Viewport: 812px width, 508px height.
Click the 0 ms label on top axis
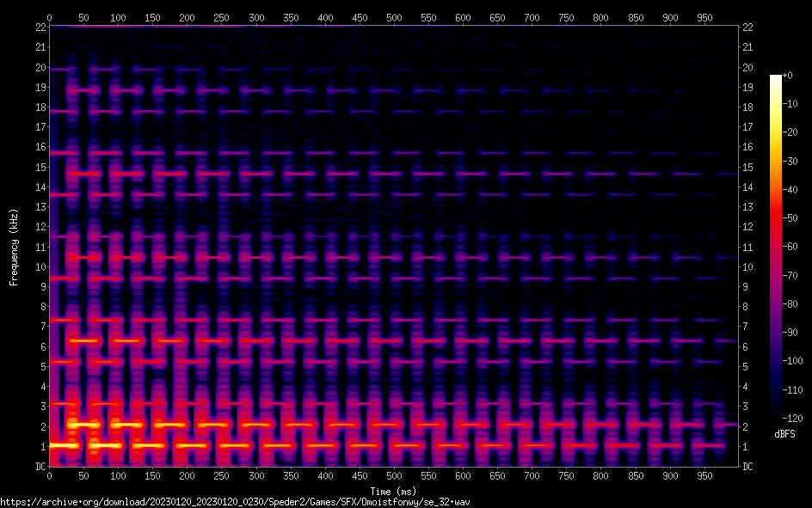(49, 17)
